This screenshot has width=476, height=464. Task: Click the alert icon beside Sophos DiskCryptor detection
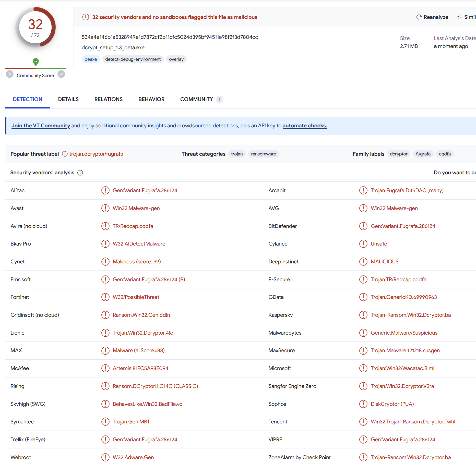[x=363, y=404]
